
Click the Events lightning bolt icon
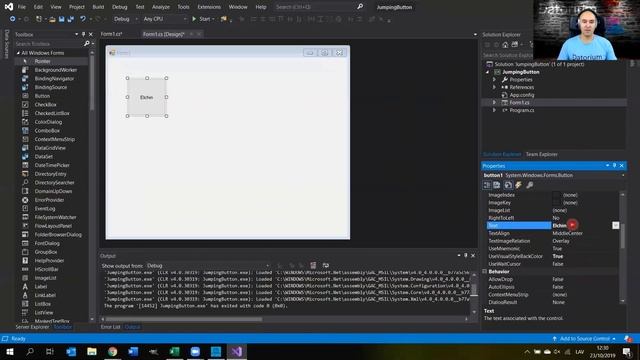[x=518, y=185]
